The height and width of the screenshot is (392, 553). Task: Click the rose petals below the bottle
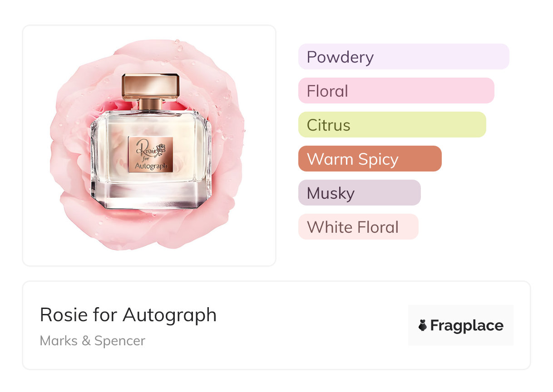click(150, 229)
